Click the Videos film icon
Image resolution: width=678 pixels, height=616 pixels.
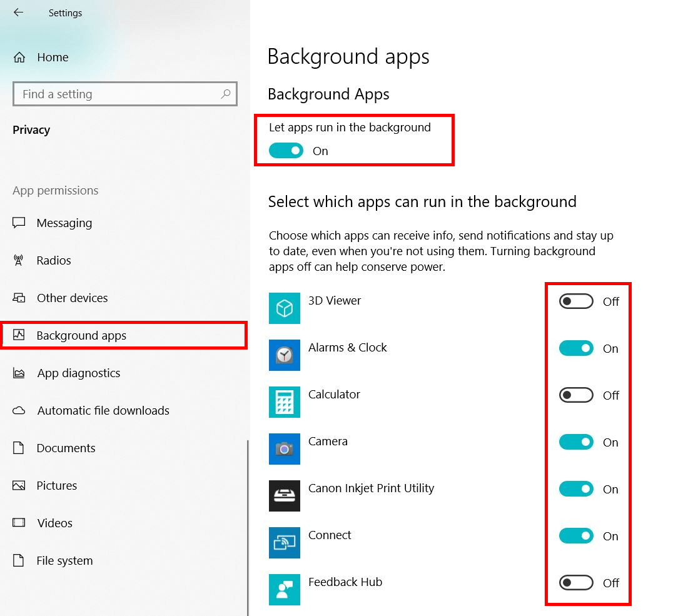click(x=19, y=523)
